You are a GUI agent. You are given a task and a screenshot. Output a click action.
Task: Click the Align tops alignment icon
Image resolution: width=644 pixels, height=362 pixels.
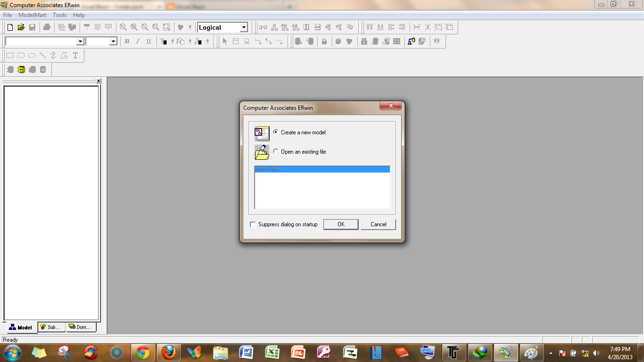click(x=370, y=27)
